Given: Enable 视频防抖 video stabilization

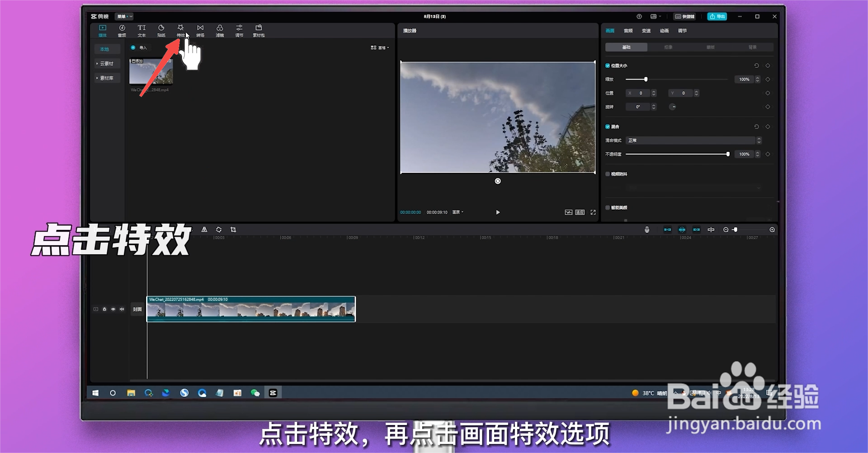Looking at the screenshot, I should point(608,174).
